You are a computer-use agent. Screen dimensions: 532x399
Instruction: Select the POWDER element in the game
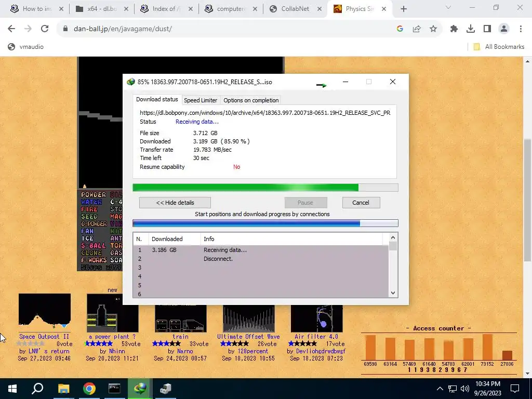(94, 194)
